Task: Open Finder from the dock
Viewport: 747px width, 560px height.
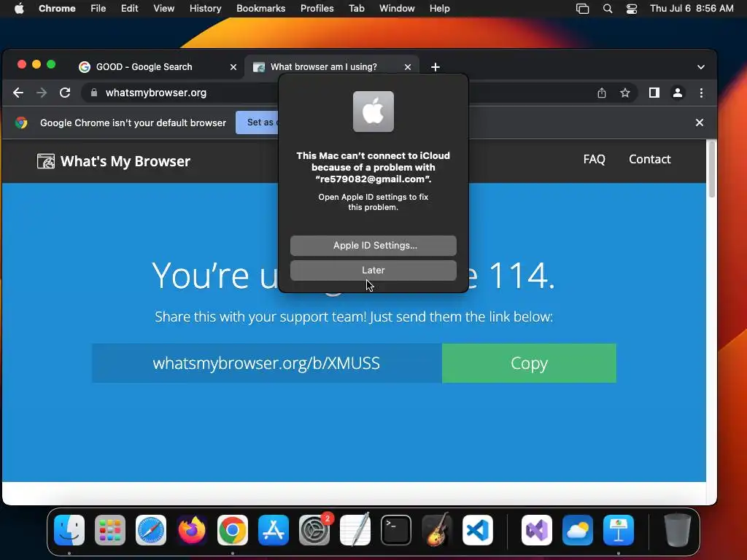Action: 69,530
